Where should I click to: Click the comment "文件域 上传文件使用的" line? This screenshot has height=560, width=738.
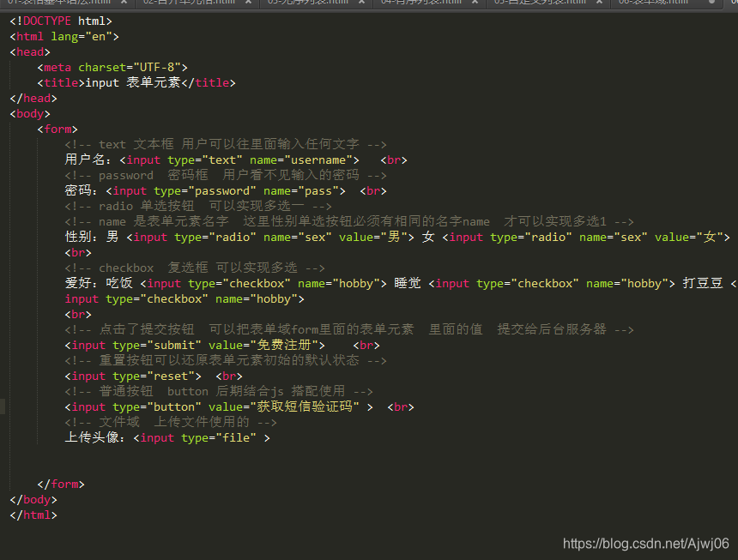(171, 422)
